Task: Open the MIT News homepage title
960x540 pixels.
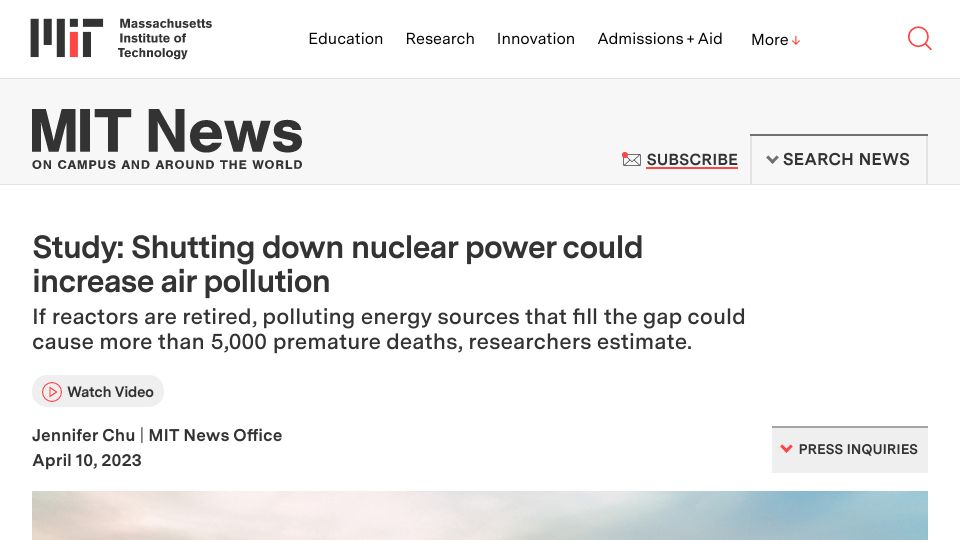Action: pyautogui.click(x=167, y=130)
